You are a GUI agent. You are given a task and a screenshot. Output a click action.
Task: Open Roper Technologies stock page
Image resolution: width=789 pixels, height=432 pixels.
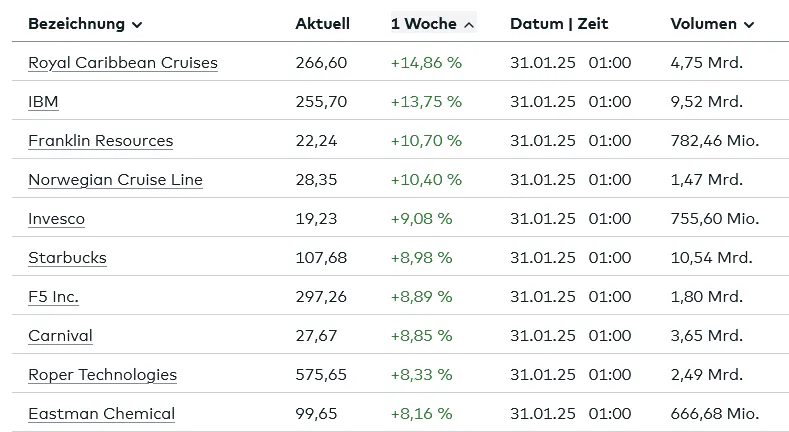pyautogui.click(x=103, y=375)
